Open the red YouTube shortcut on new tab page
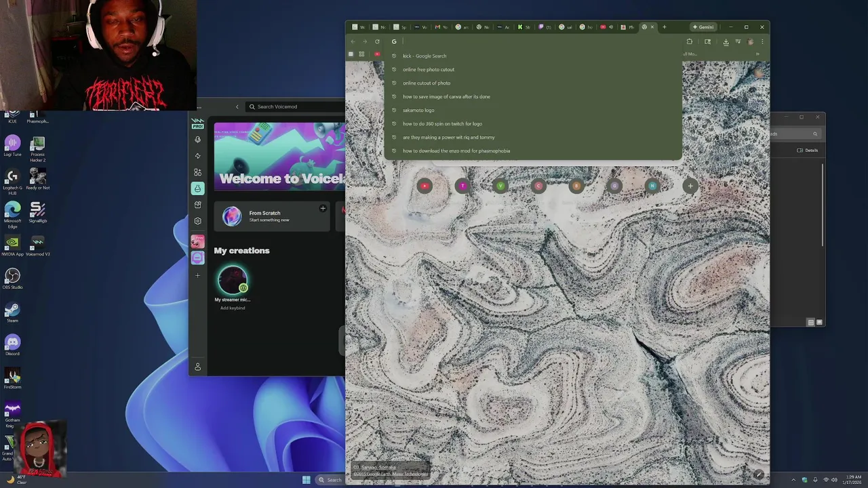 tap(425, 186)
